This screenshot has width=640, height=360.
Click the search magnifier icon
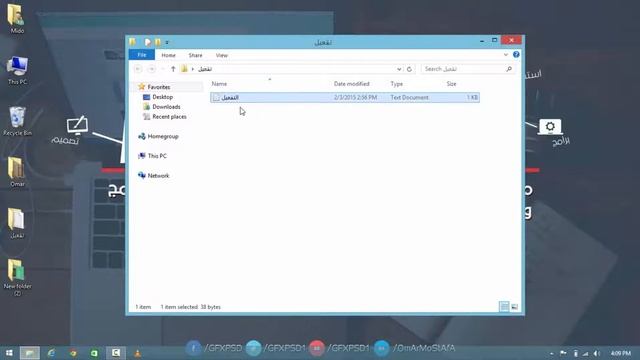509,69
